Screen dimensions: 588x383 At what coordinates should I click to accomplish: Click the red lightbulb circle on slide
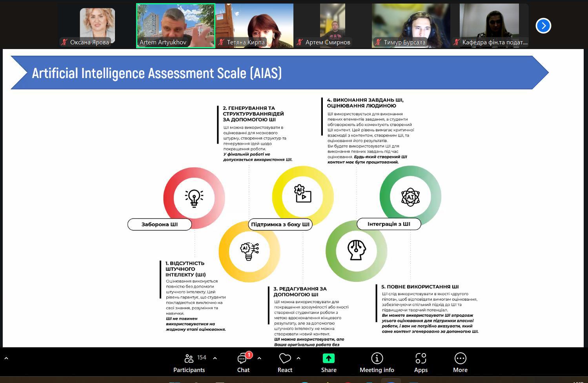coord(194,197)
